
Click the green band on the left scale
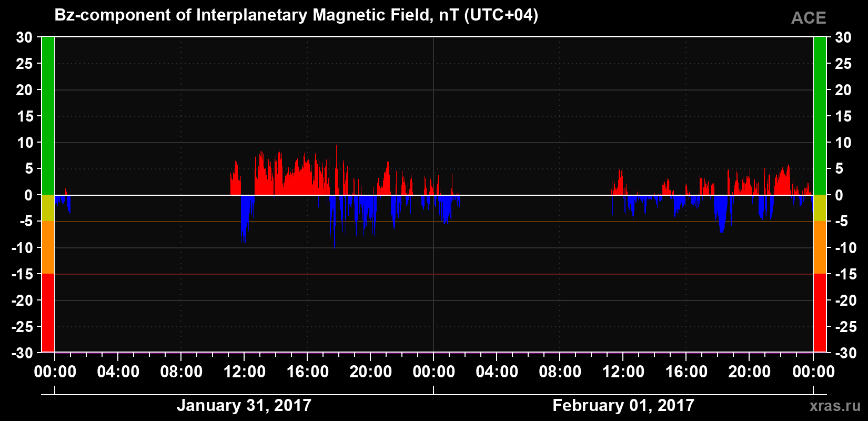[48, 116]
